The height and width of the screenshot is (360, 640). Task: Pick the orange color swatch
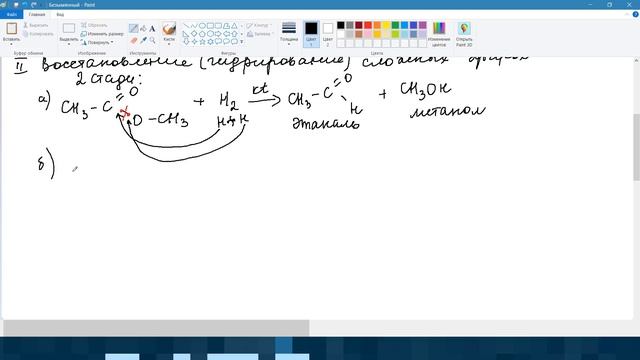click(x=377, y=25)
